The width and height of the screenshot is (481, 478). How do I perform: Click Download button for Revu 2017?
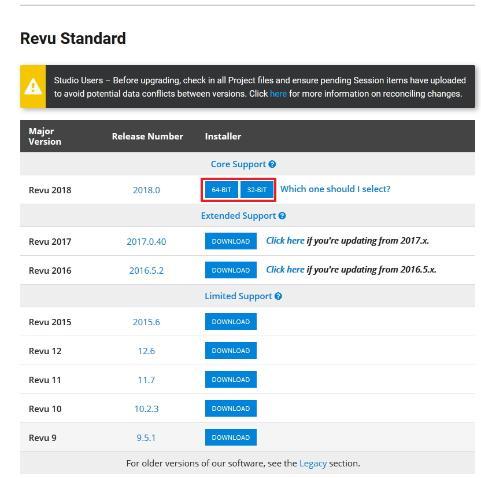(x=231, y=241)
